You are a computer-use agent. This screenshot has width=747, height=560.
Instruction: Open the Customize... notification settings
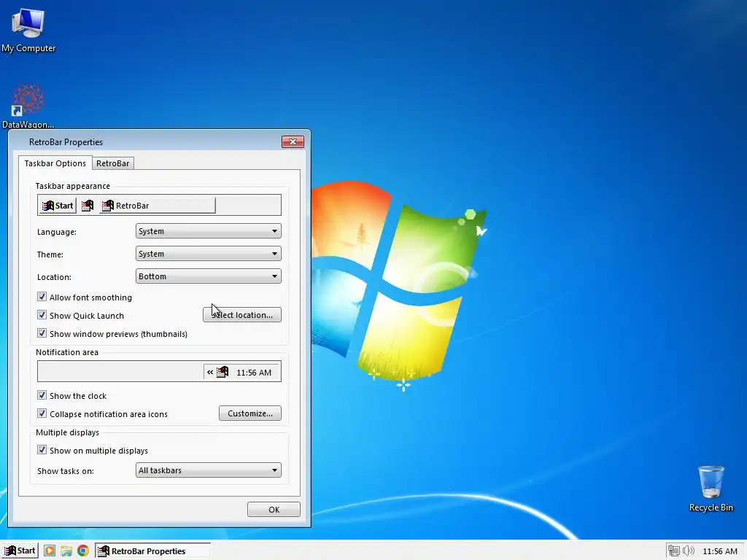(250, 413)
